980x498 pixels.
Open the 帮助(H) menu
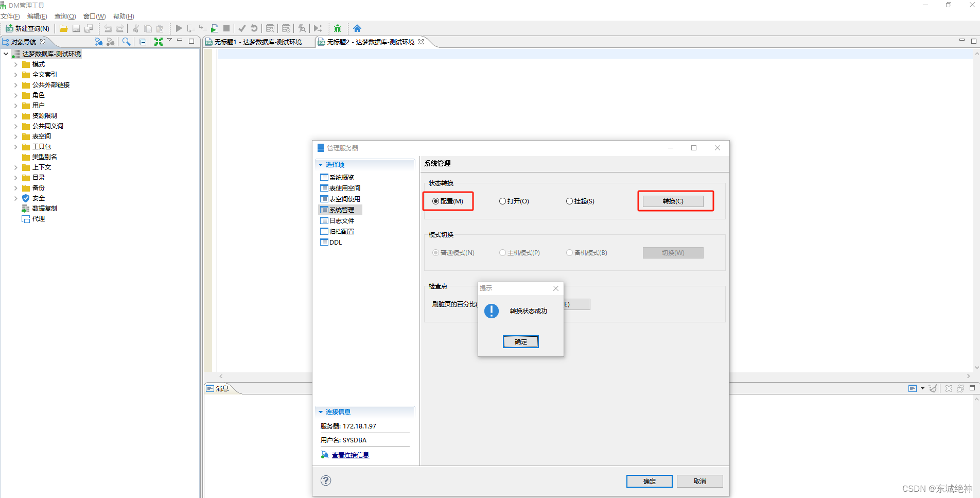pyautogui.click(x=124, y=16)
